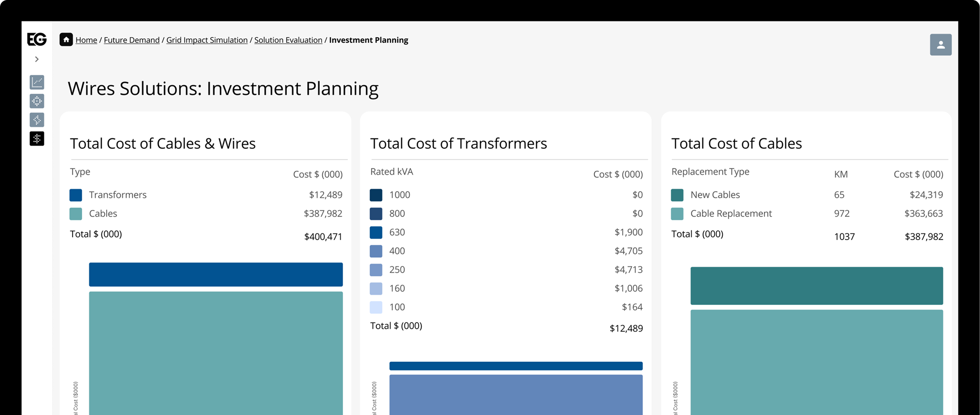The image size is (980, 415).
Task: Click the $12,489 Transformers cost value
Action: 326,195
